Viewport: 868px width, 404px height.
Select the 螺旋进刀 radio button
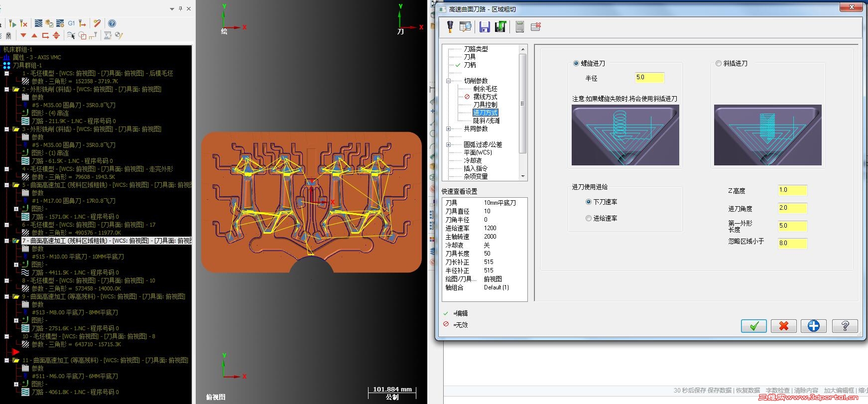pyautogui.click(x=576, y=63)
